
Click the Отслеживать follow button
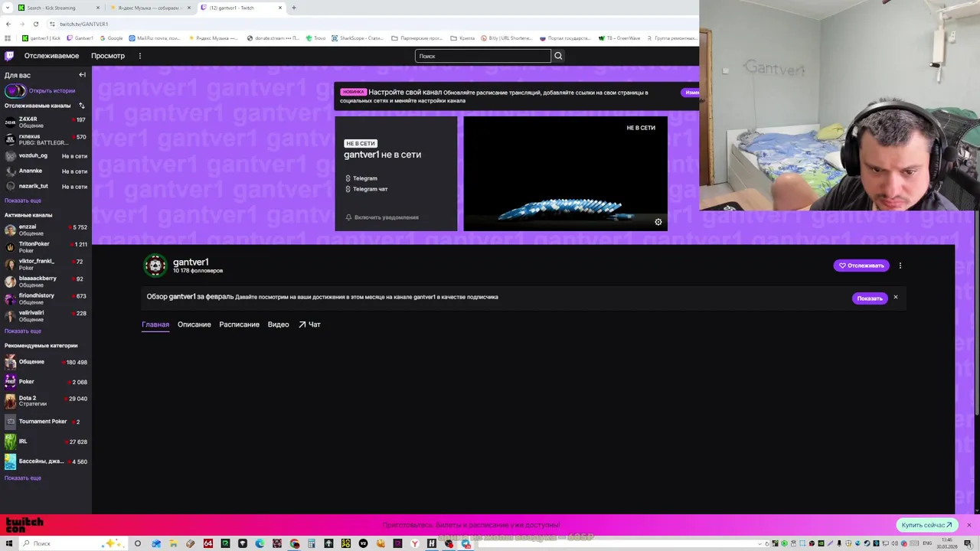tap(861, 266)
